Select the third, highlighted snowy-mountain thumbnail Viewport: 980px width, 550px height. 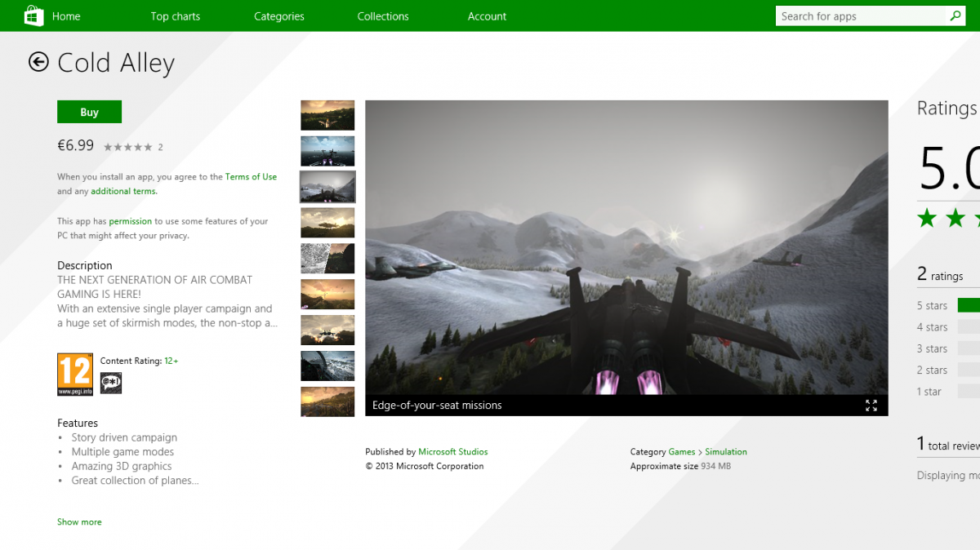point(327,187)
